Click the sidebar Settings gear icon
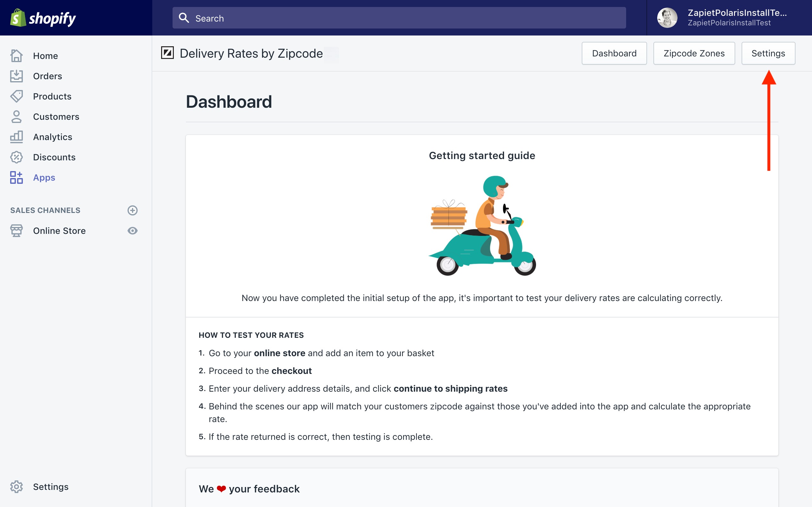Screen dimensions: 812x507 coord(16,486)
